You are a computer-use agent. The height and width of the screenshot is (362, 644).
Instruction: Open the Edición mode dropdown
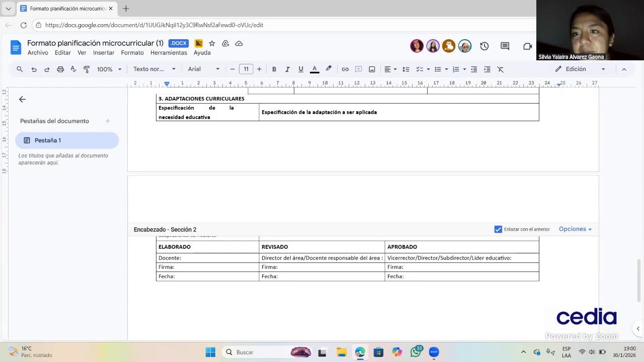point(581,69)
